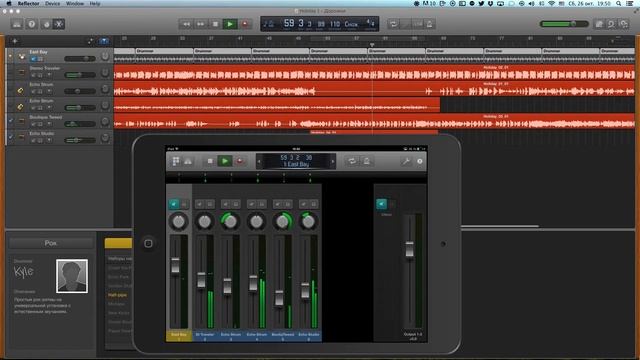The image size is (640, 360).
Task: Toggle the Editors scissors button
Action: click(59, 24)
